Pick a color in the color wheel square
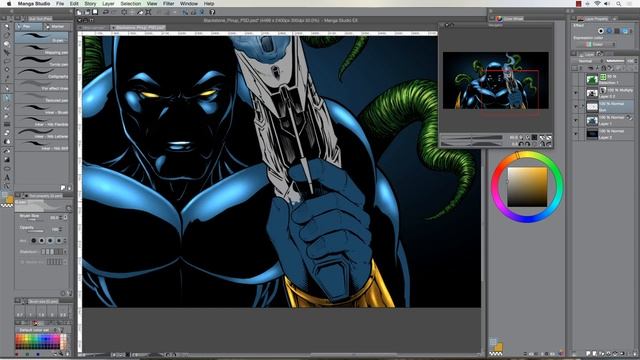 527,187
